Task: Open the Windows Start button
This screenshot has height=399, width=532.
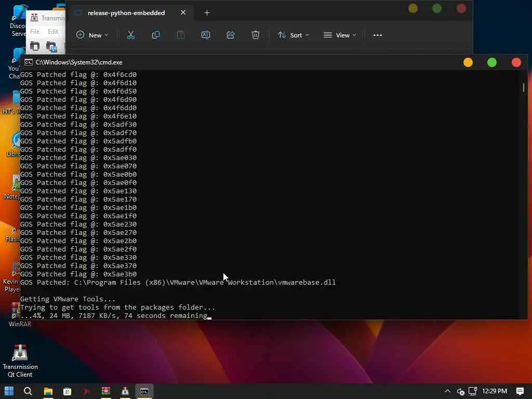Action: [x=9, y=391]
